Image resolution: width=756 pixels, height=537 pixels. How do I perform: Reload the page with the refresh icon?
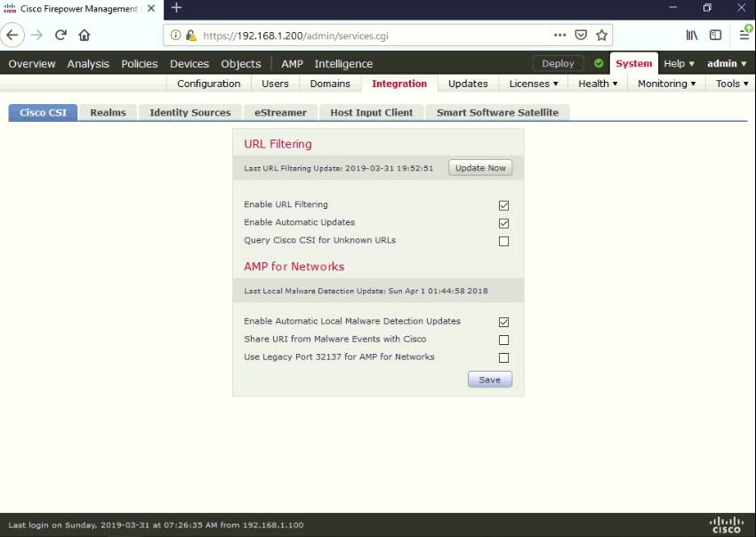pyautogui.click(x=60, y=35)
